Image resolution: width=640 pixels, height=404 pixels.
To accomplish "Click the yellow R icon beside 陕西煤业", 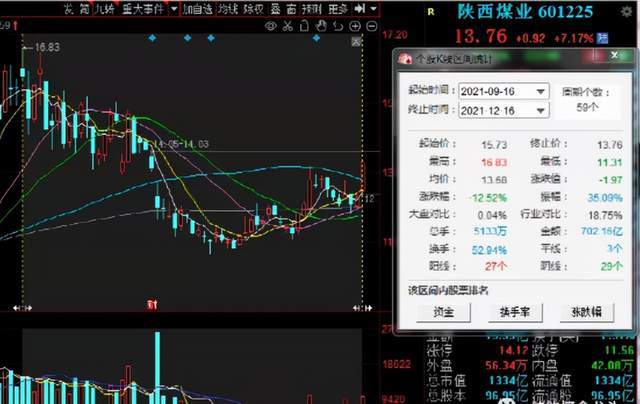I will tap(431, 12).
